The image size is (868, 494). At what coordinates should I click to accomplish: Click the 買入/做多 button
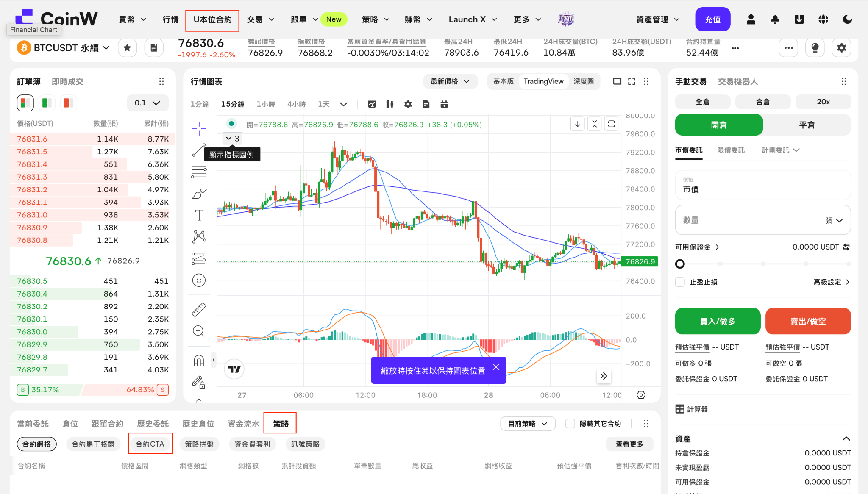718,321
